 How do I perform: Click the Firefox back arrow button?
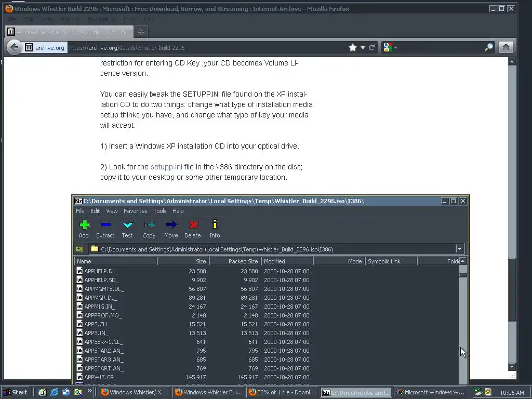(x=14, y=47)
